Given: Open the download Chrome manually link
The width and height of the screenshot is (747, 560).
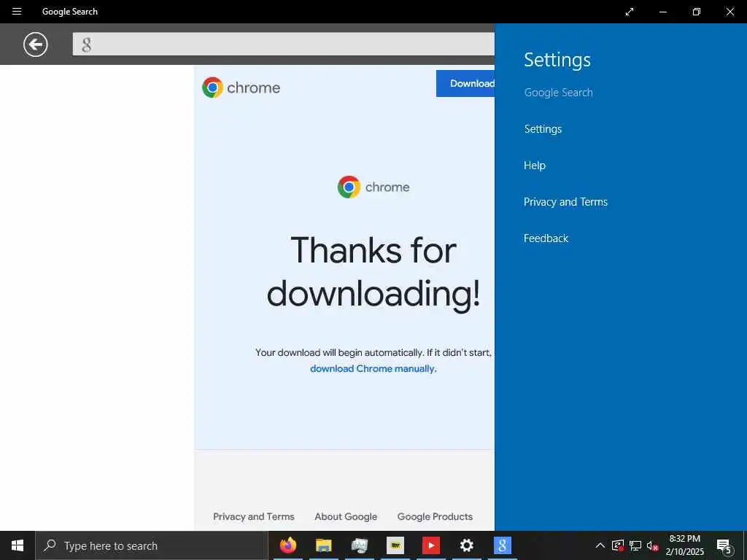Looking at the screenshot, I should coord(373,368).
